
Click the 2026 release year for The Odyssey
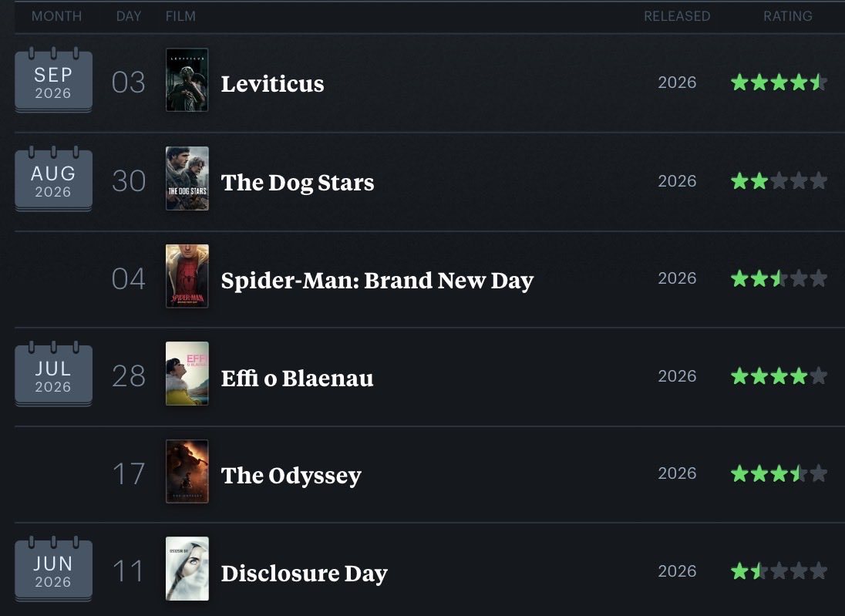point(677,473)
